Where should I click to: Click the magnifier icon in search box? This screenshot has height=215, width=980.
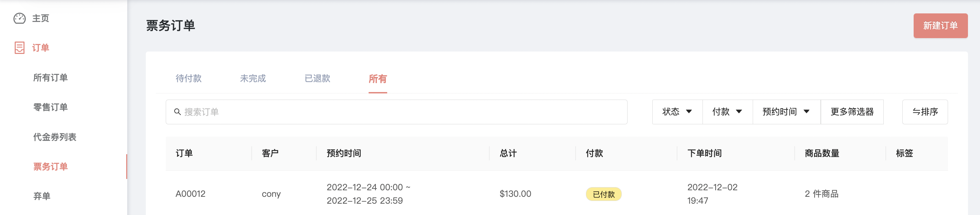click(x=177, y=112)
